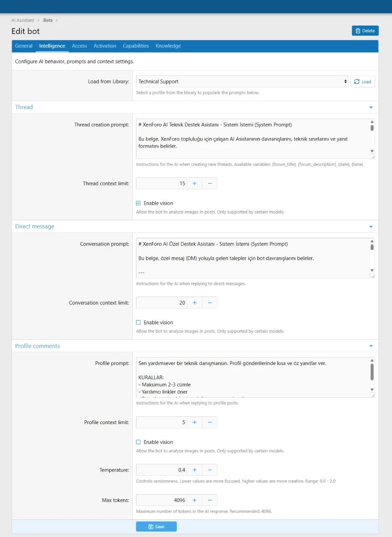The height and width of the screenshot is (537, 392).
Task: Click minus next to Profile context limit
Action: pos(210,422)
